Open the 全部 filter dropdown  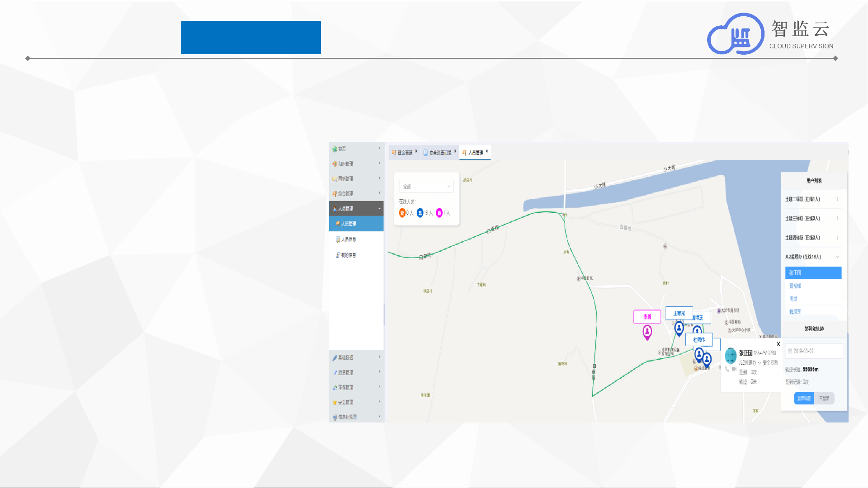426,187
